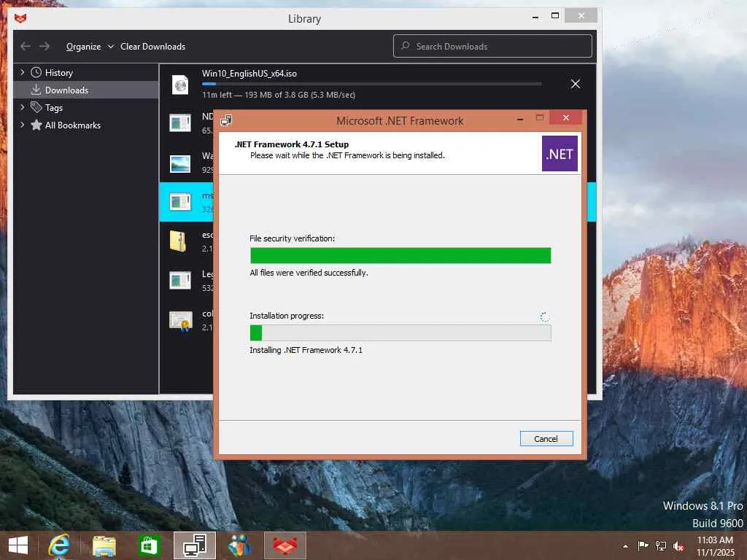
Task: Click the icon of the download starting with 'ND'
Action: (x=180, y=122)
